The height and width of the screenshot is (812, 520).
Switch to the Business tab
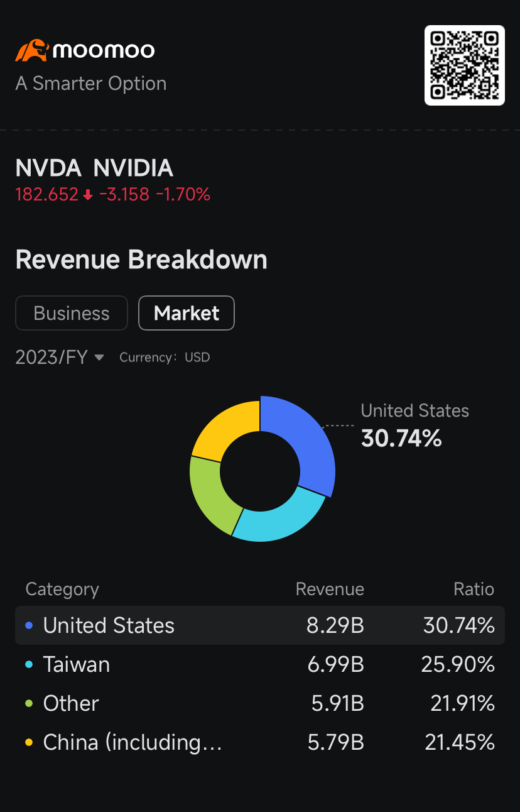pyautogui.click(x=72, y=313)
